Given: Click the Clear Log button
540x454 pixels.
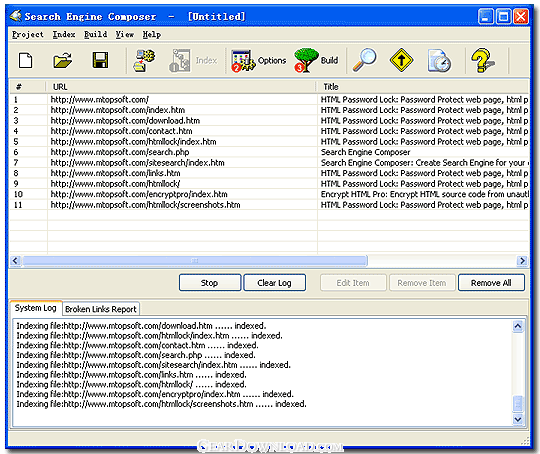Looking at the screenshot, I should pos(274,283).
